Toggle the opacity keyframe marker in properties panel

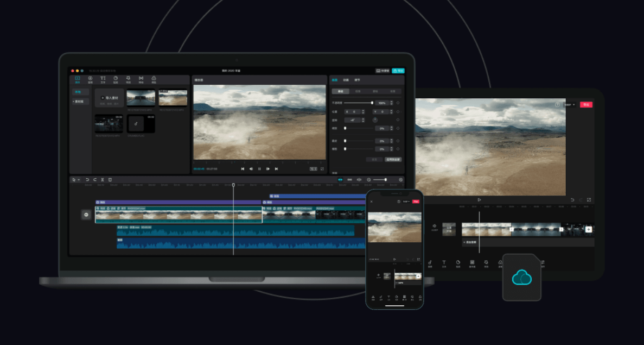point(398,103)
